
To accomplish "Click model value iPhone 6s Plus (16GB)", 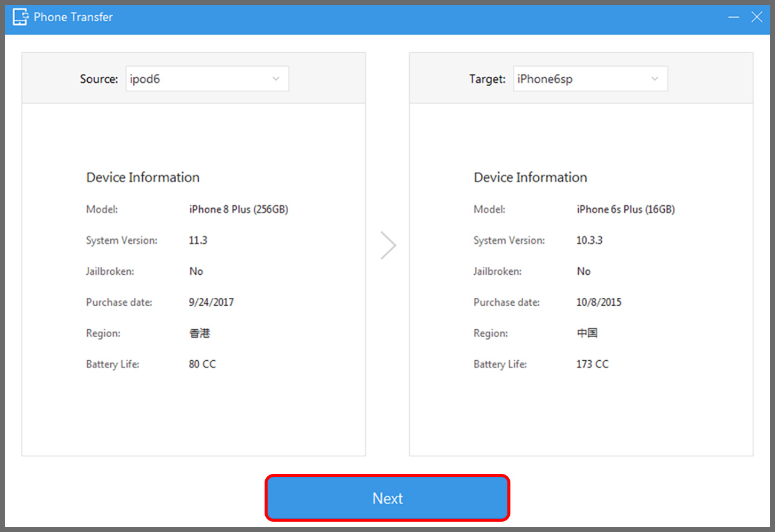I will [x=626, y=209].
